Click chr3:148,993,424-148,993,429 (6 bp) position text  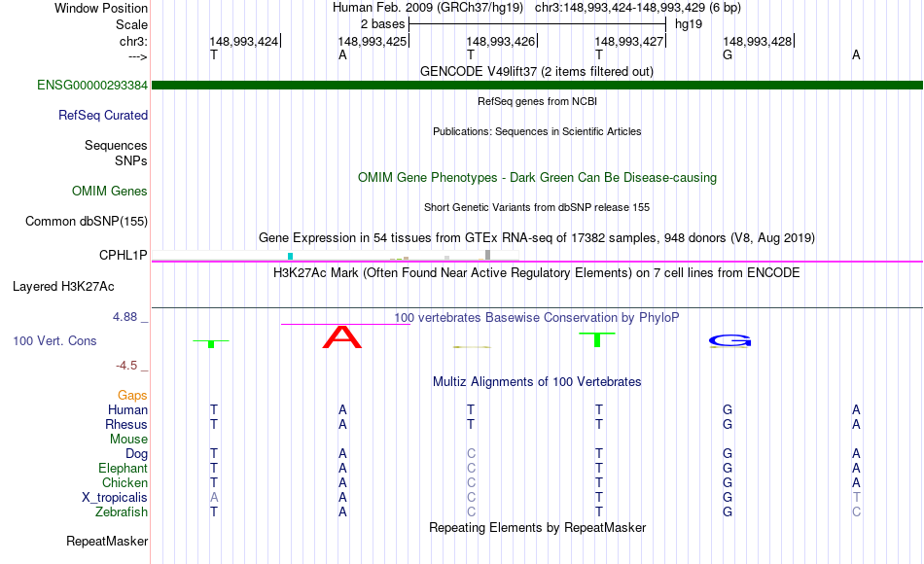click(638, 8)
